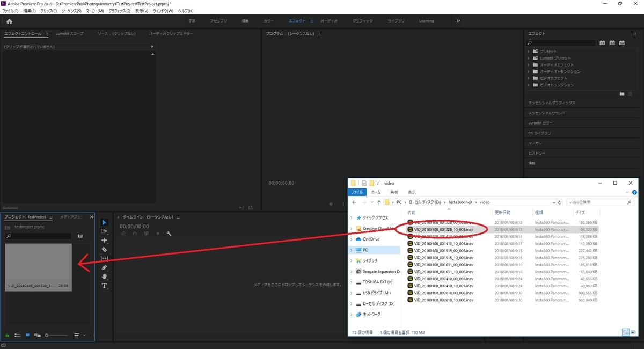The width and height of the screenshot is (644, 349).
Task: Open CC ライブラリ panel
Action: click(540, 133)
